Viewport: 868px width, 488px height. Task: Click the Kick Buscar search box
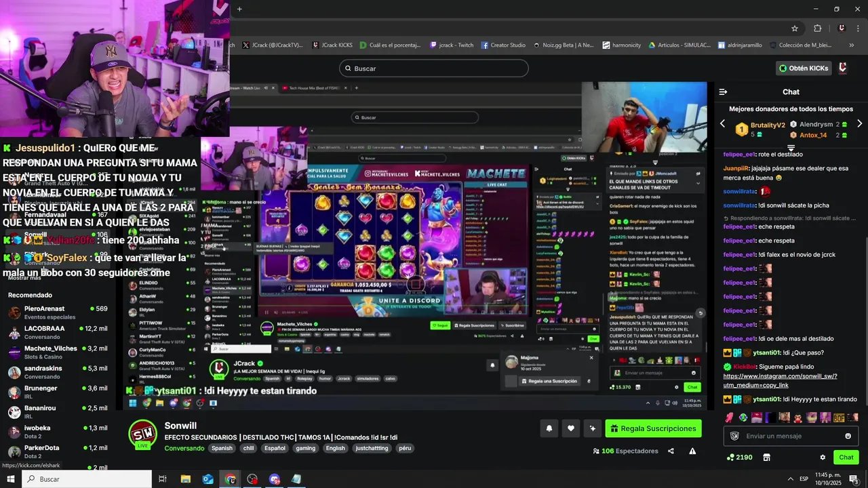point(434,68)
